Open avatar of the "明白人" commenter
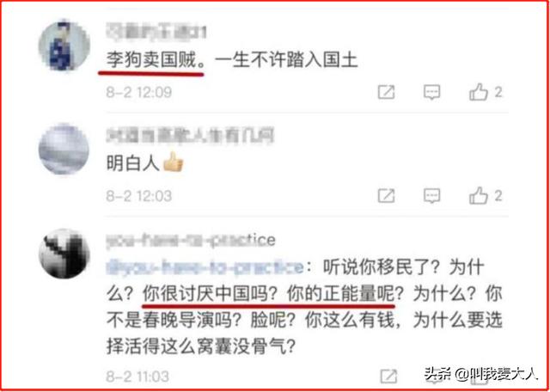 (64, 150)
